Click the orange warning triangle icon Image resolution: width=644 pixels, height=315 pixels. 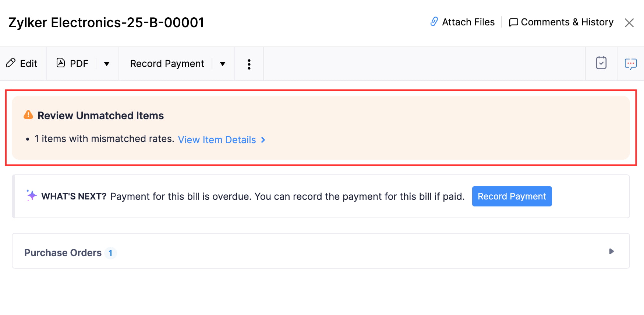tap(28, 115)
